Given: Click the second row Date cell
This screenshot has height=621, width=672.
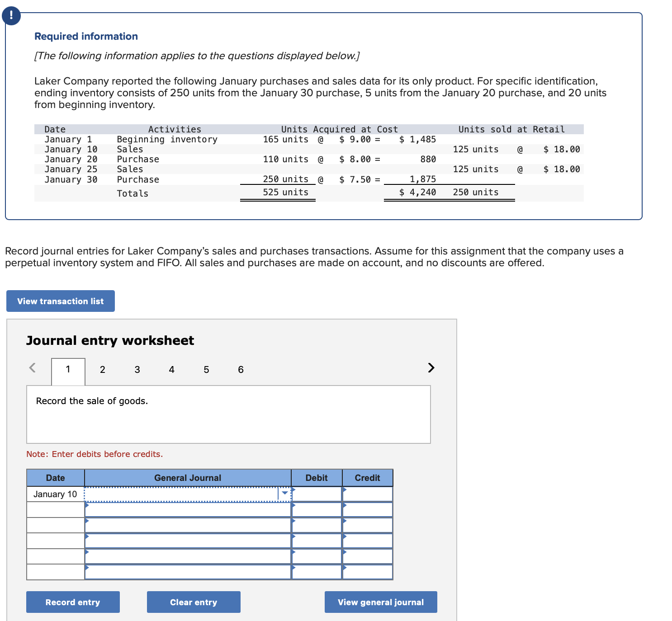Looking at the screenshot, I should [x=56, y=509].
